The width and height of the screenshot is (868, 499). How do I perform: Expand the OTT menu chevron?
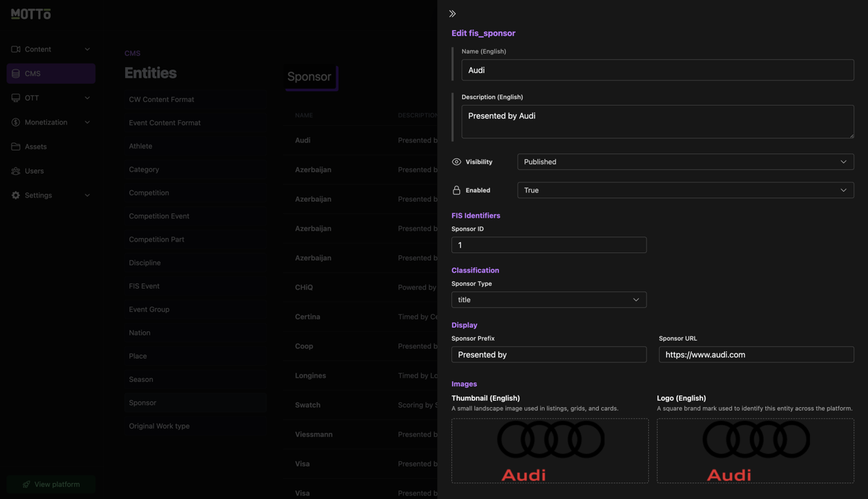(88, 98)
